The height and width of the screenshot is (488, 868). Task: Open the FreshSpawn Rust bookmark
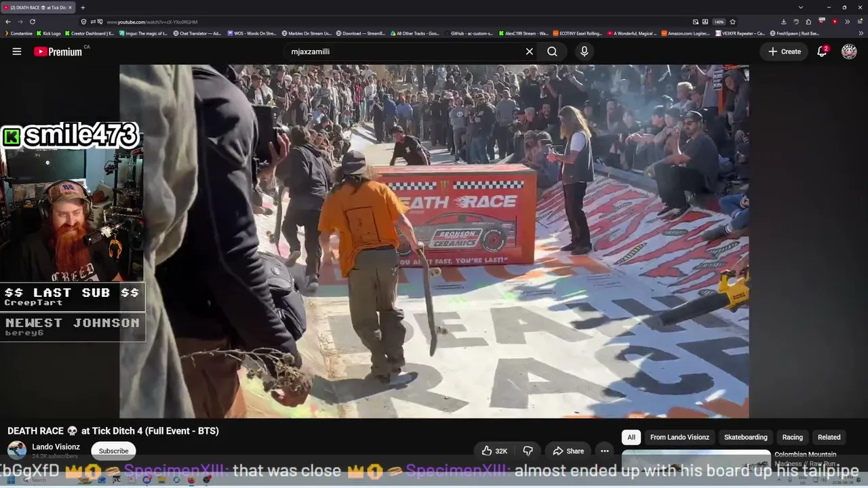795,33
